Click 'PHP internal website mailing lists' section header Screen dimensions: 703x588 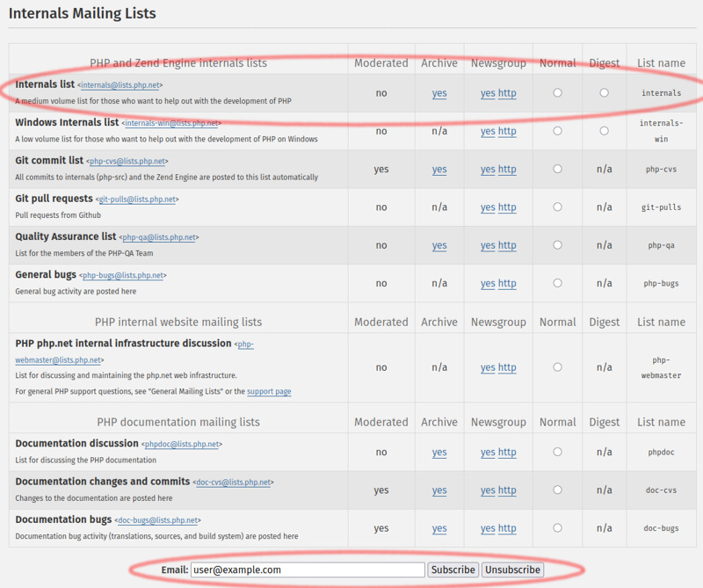(x=178, y=322)
